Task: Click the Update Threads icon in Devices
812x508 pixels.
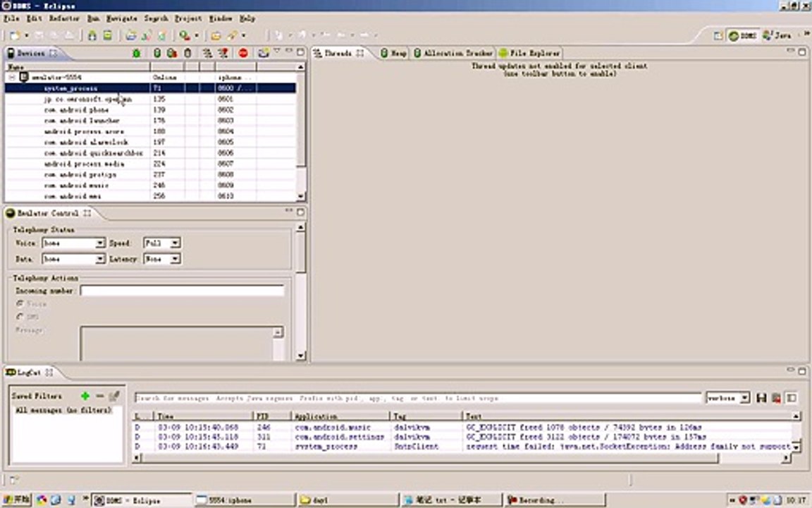Action: (207, 53)
